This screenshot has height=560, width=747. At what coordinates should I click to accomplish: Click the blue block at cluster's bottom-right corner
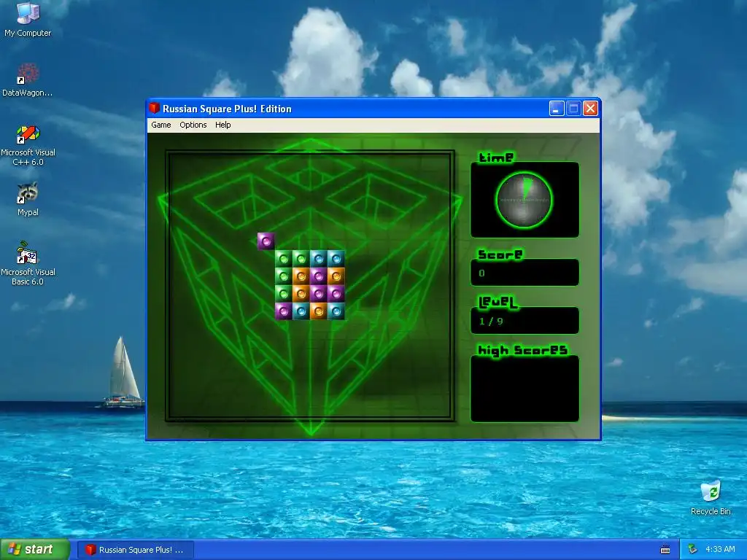(336, 311)
